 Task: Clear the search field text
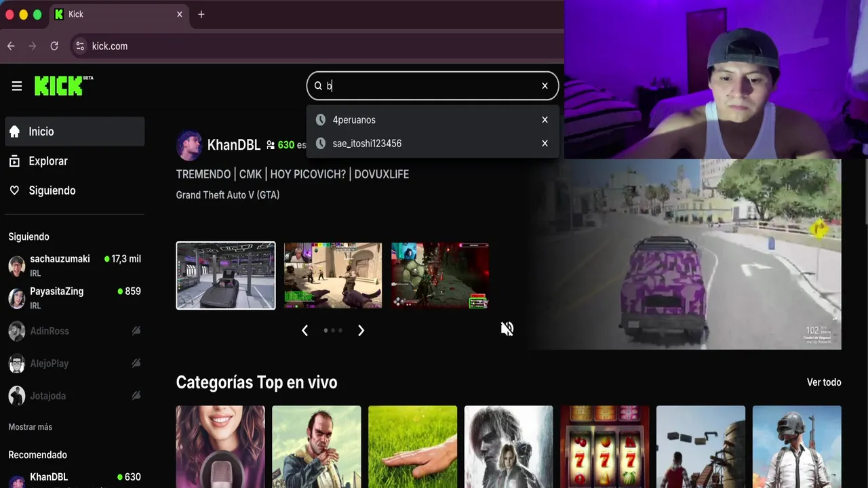[x=545, y=85]
